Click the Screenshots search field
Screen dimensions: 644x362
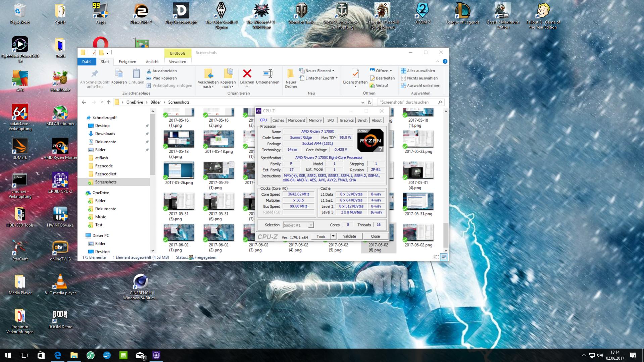[410, 102]
